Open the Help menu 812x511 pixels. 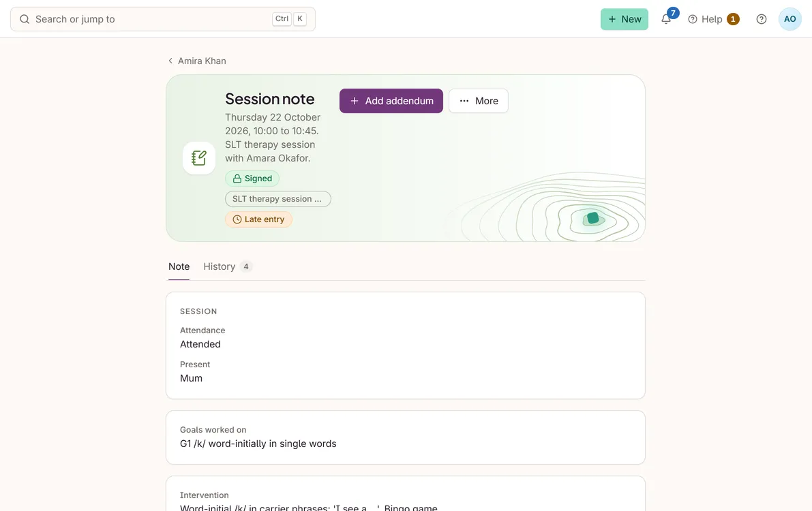(713, 19)
